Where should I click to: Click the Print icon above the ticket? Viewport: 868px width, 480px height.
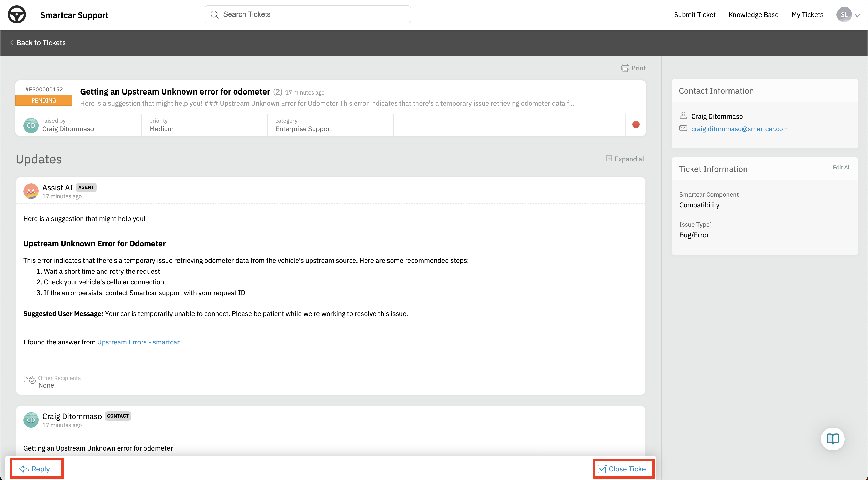tap(625, 68)
